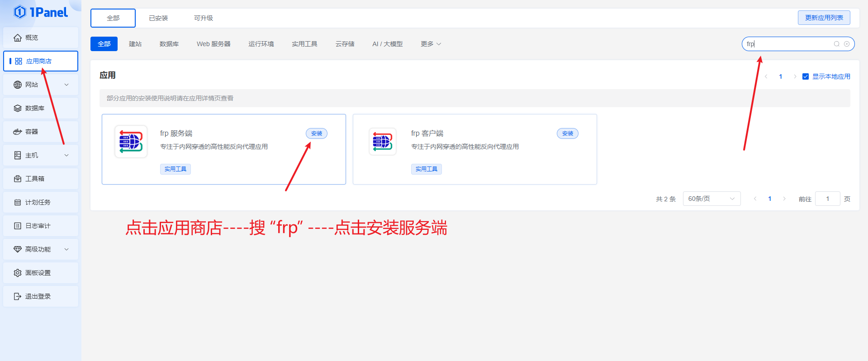Filter apps by 运行环境 category
The width and height of the screenshot is (868, 361).
click(x=261, y=44)
